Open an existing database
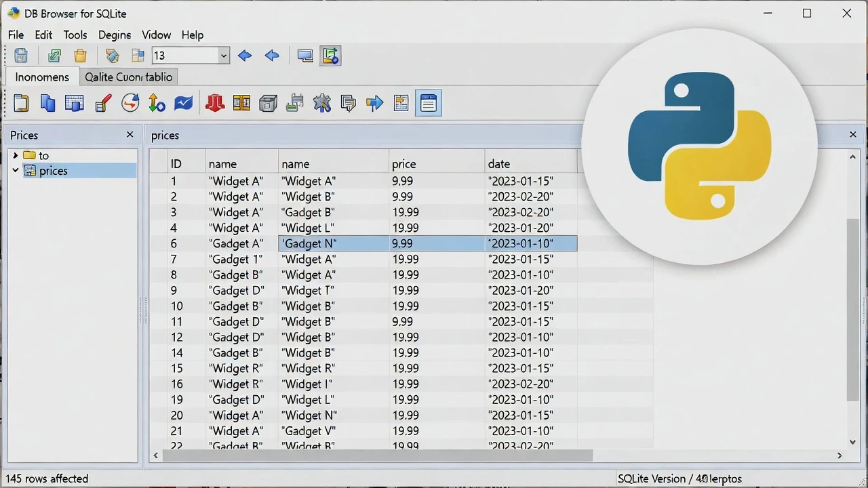 [48, 103]
